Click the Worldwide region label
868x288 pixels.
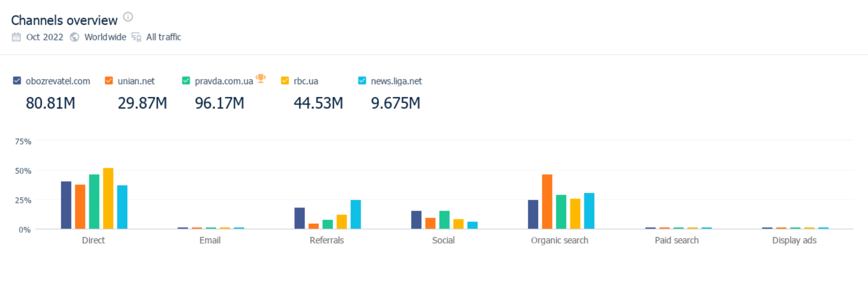pos(105,37)
